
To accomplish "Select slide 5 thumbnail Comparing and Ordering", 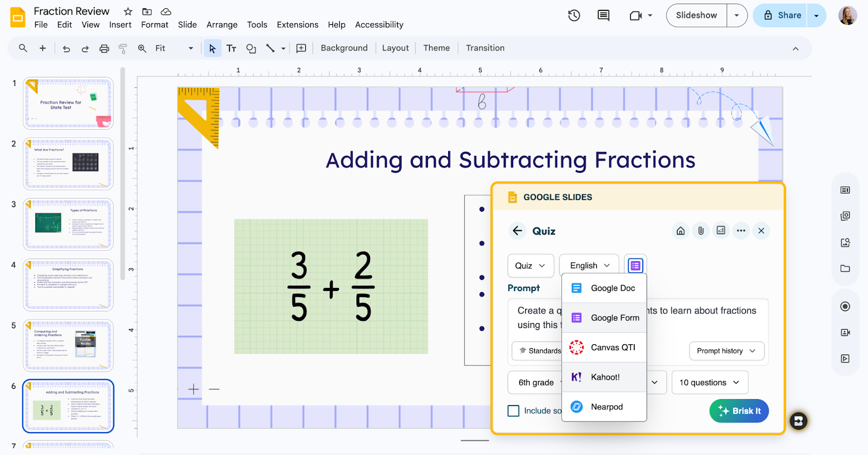I will click(68, 345).
